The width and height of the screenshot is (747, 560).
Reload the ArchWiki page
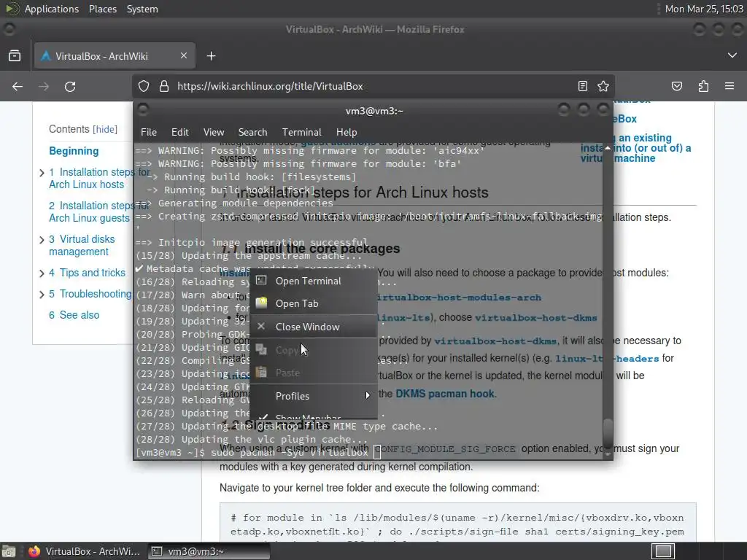tap(70, 86)
